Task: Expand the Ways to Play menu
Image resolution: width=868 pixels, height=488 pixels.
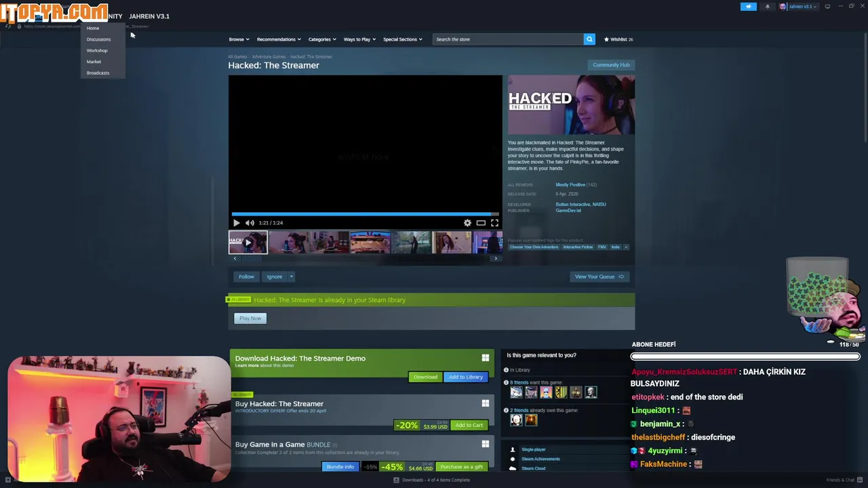Action: pyautogui.click(x=359, y=39)
